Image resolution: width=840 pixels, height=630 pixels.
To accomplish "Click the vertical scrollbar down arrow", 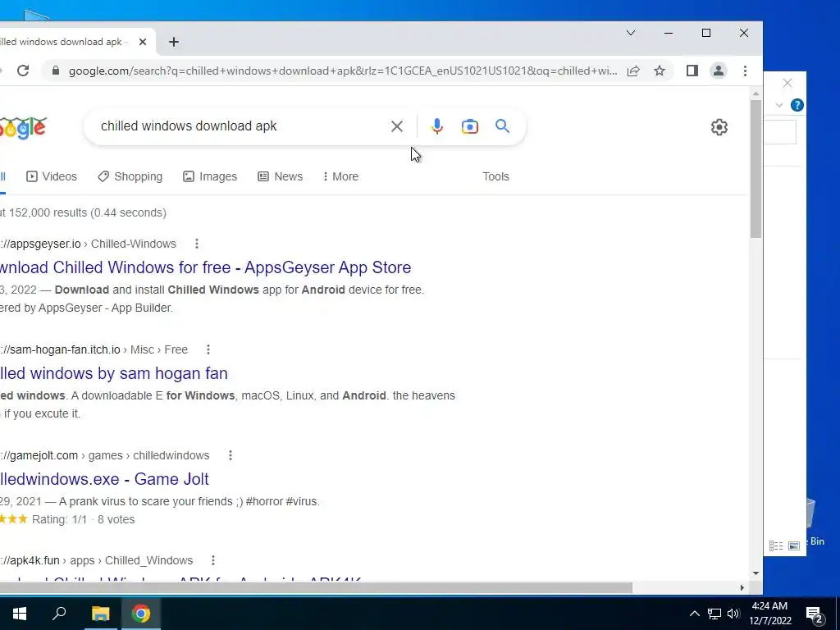I will [756, 573].
